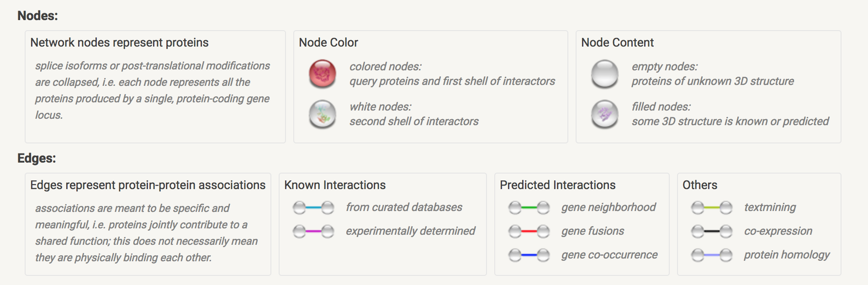Click the filled node 3D structure icon
The width and height of the screenshot is (868, 285).
coord(605,114)
